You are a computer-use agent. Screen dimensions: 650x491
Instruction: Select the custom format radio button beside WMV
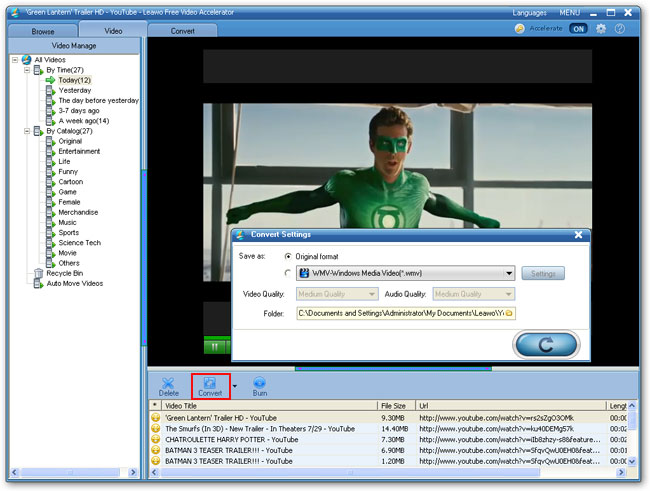coord(288,273)
